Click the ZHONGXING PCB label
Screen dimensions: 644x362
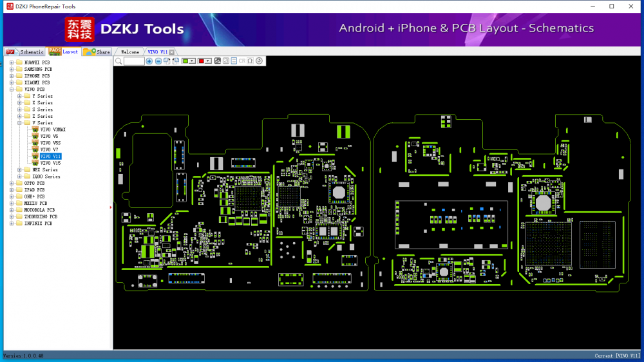pos(41,216)
